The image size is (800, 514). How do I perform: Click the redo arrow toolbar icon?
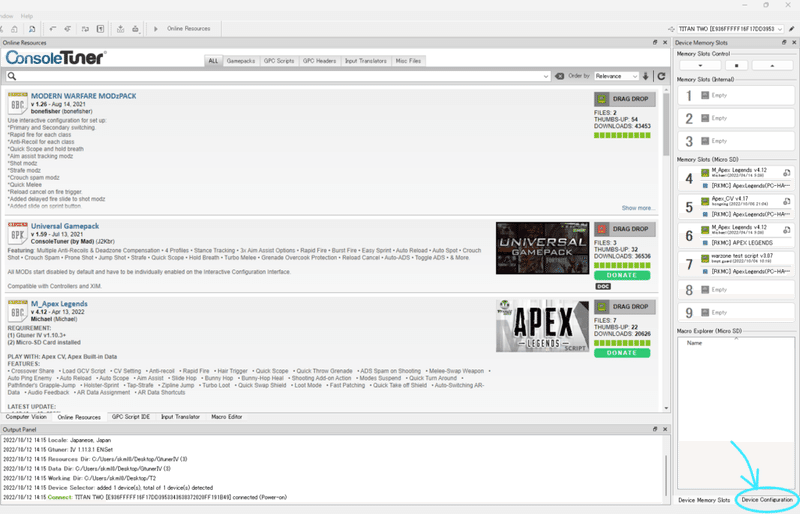(x=67, y=29)
